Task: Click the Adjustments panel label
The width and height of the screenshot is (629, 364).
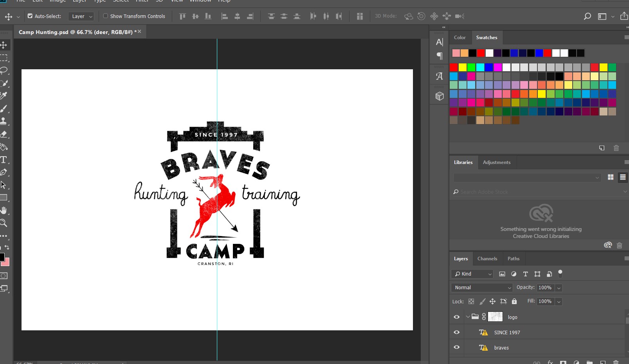Action: [497, 162]
